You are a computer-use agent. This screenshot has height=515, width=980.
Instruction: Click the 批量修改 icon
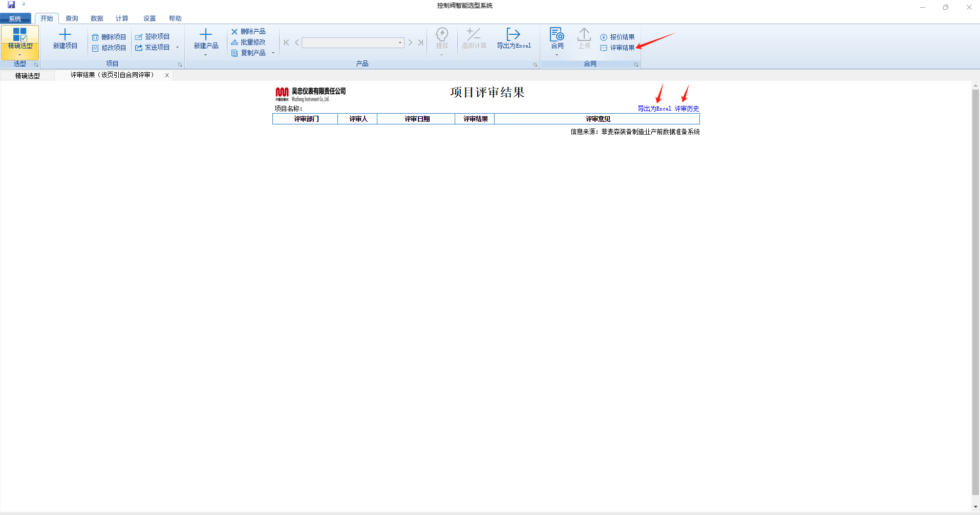pyautogui.click(x=235, y=42)
